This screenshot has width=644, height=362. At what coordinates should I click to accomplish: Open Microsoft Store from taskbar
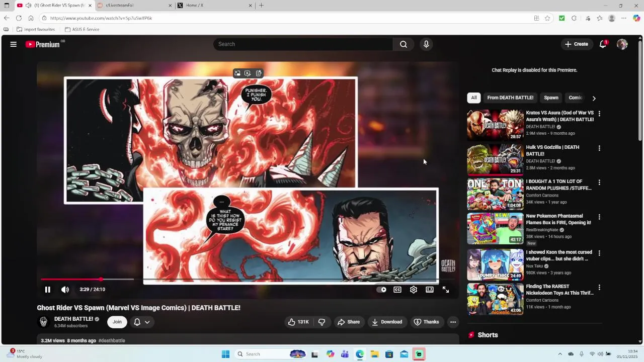[x=389, y=354]
